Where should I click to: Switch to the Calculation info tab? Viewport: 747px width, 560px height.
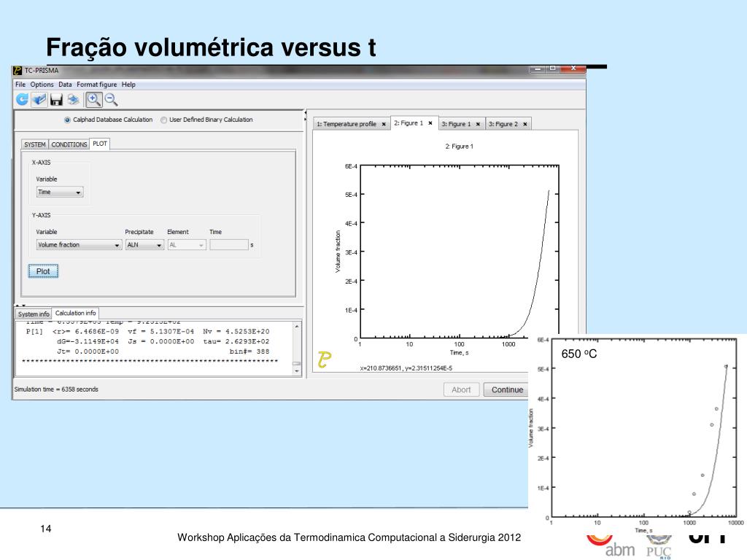tap(75, 314)
